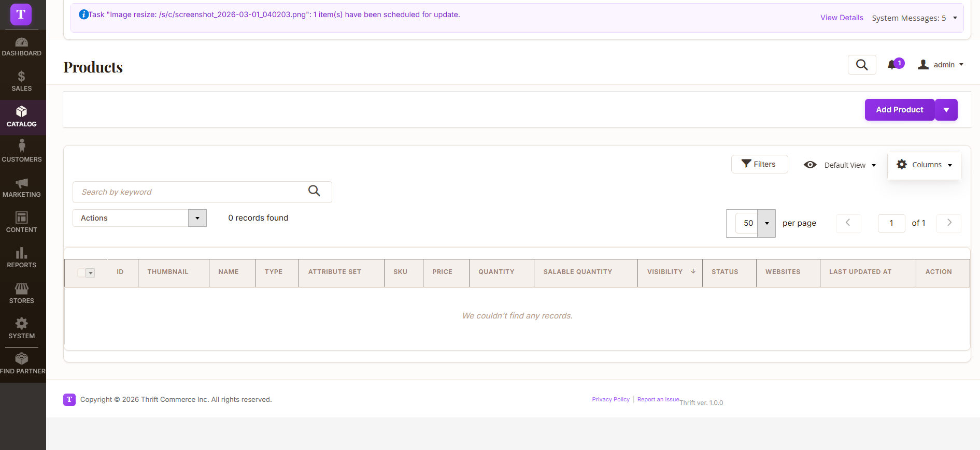Screen dimensions: 980x450
Task: Open the Customers sidebar section
Action: point(22,152)
